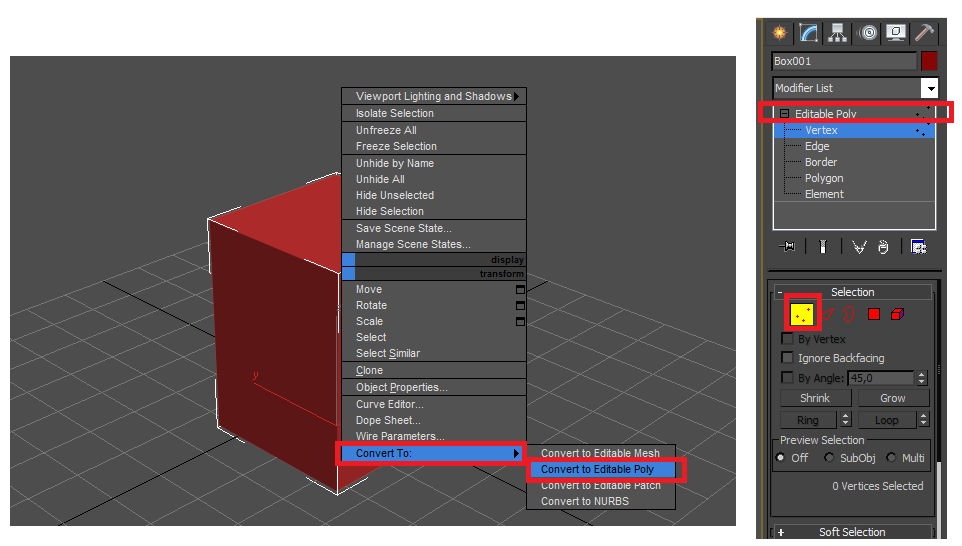Click Make Unique icon below stack
The image size is (962, 546).
(x=859, y=247)
